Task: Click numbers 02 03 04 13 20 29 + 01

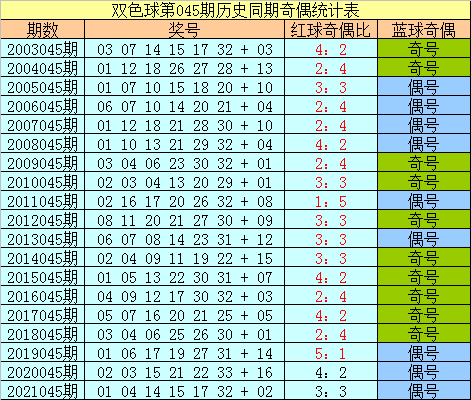Action: (x=185, y=182)
